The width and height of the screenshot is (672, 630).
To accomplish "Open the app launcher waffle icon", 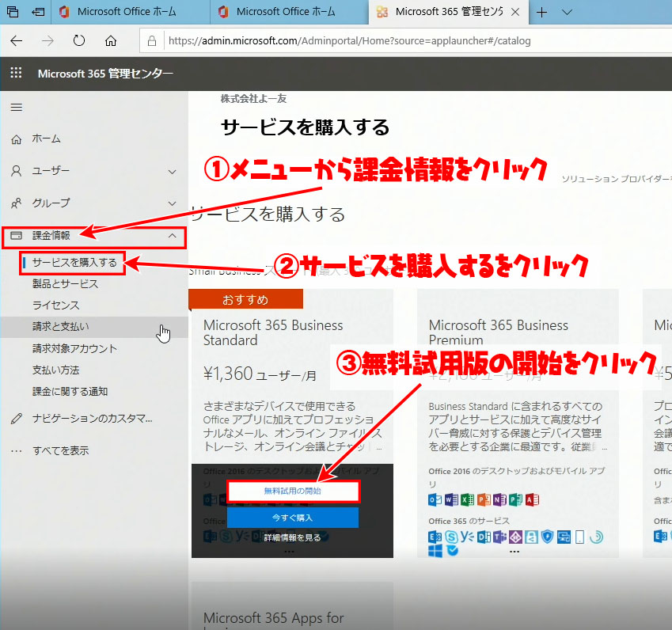I will (16, 73).
